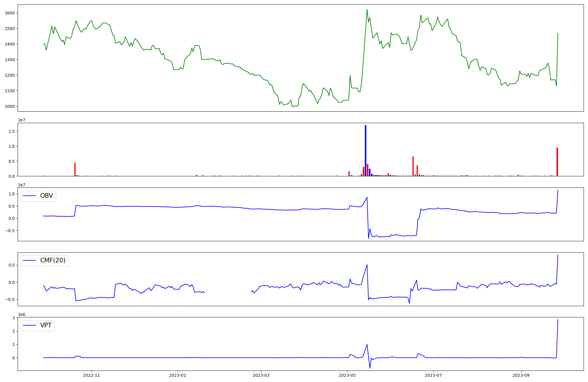Click the highest peak of the green price line

367,9
